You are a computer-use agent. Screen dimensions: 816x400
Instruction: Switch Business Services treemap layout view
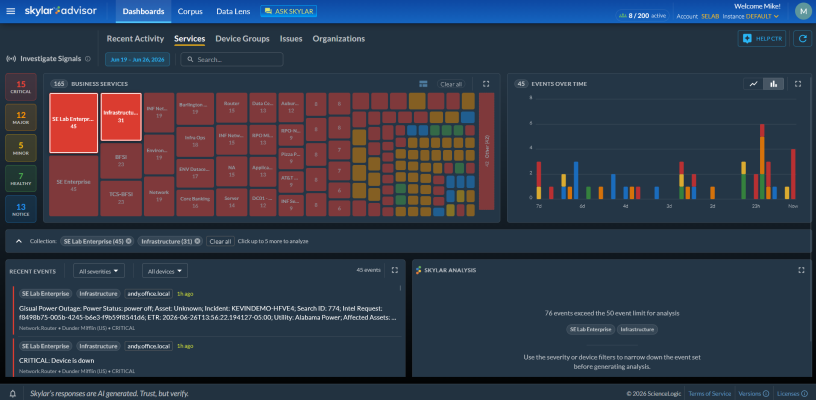423,84
